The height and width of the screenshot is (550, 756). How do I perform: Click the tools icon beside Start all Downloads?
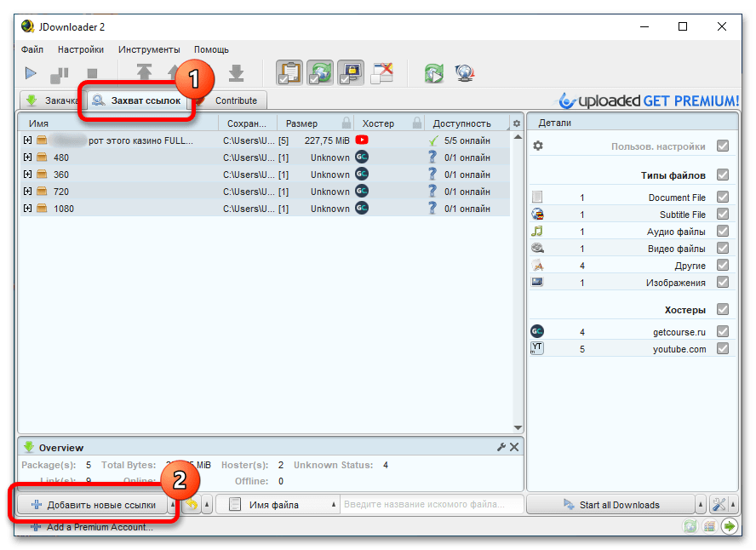[x=719, y=504]
